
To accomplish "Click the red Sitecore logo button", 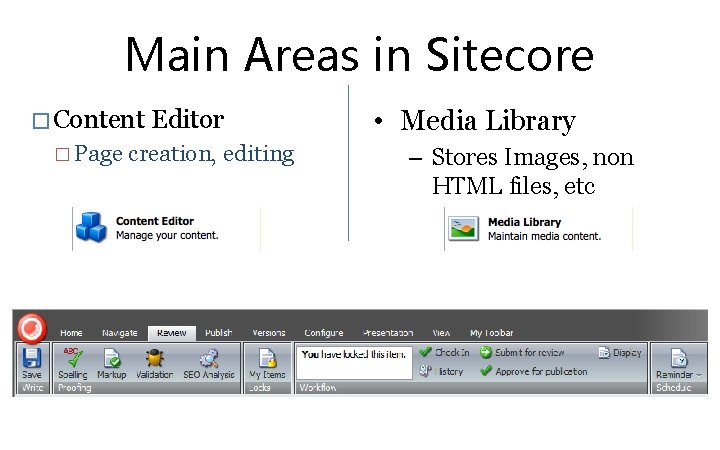I will 32,328.
